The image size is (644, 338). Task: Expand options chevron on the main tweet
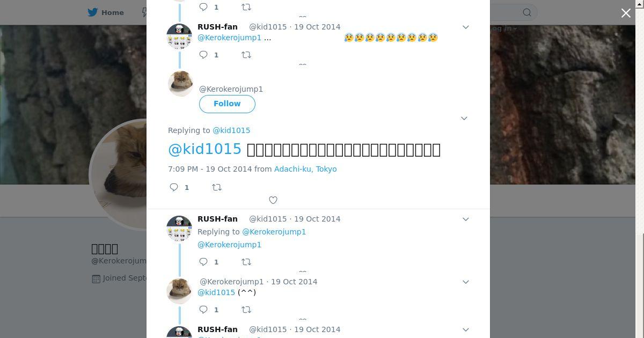coord(464,118)
